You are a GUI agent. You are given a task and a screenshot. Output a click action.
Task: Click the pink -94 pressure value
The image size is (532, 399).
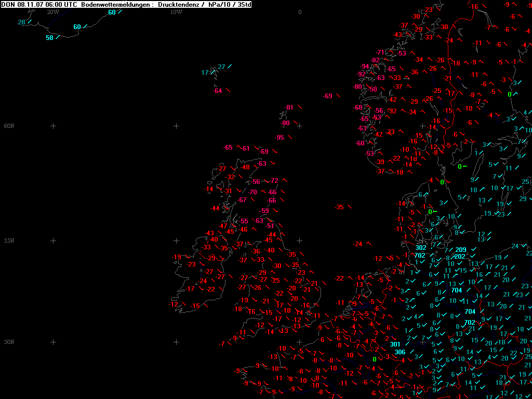click(x=365, y=66)
